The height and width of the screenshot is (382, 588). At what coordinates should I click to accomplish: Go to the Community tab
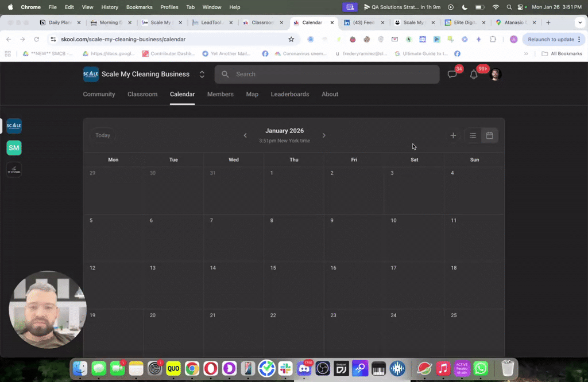coord(99,95)
